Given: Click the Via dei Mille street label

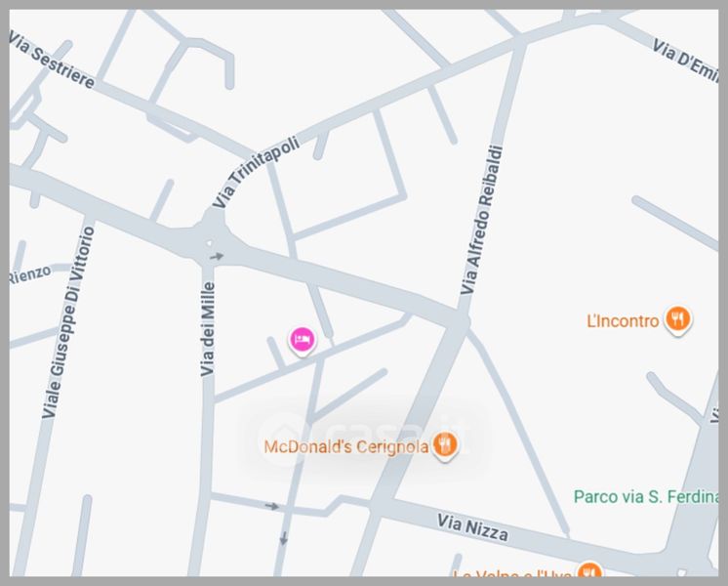Looking at the screenshot, I should [208, 329].
